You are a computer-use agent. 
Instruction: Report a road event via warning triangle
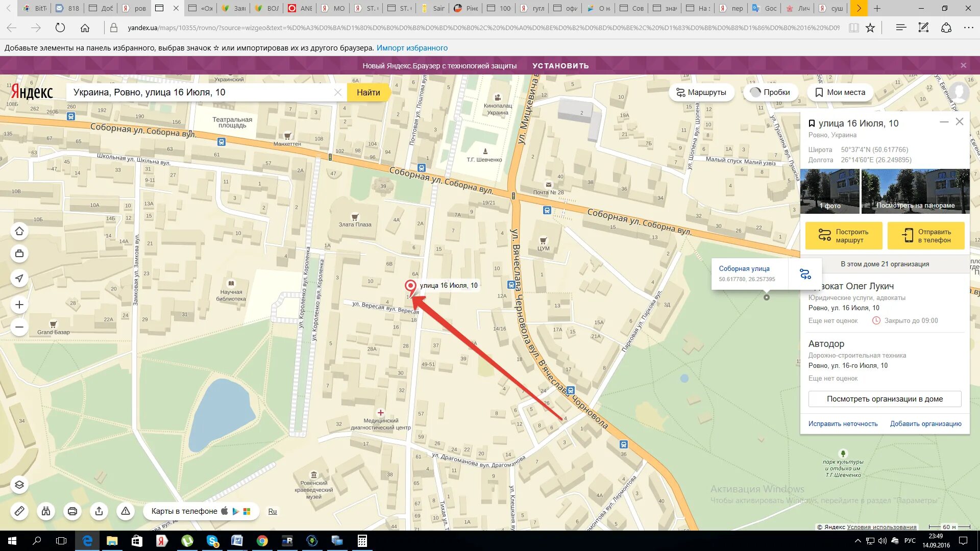[126, 511]
